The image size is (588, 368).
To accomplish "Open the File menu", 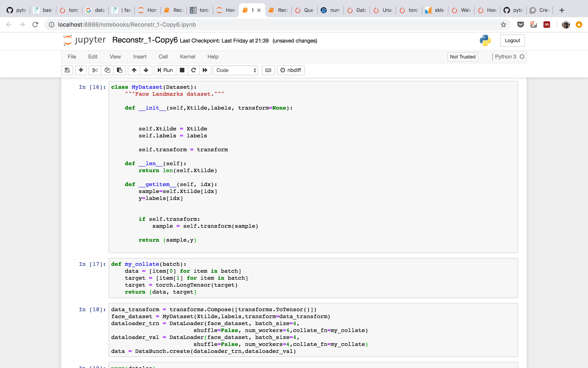I will (72, 56).
